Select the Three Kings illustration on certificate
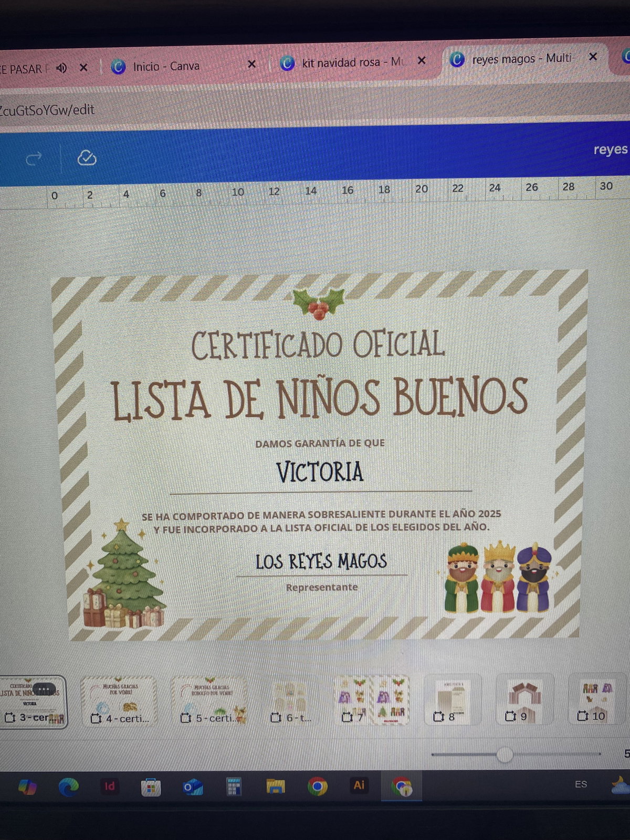Screen dimensions: 630x840 tap(497, 579)
